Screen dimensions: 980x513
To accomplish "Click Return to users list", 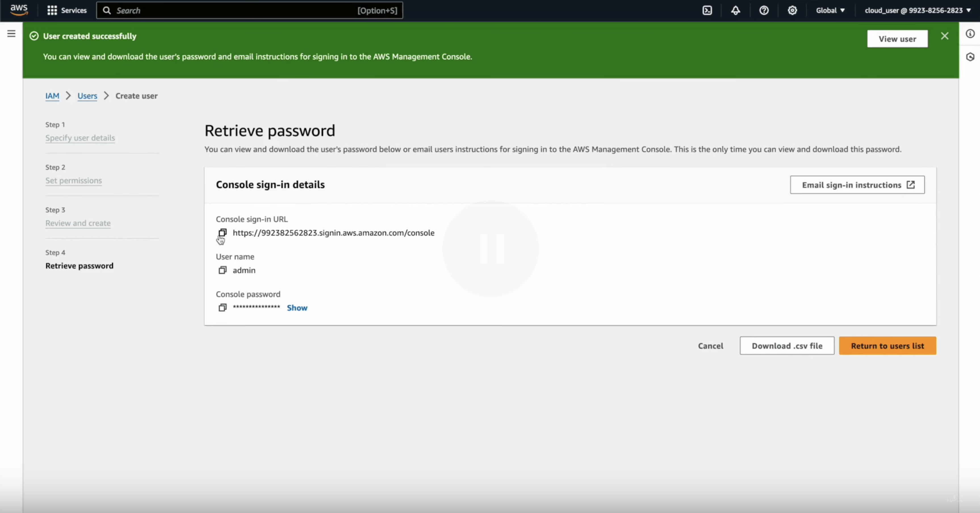I will pyautogui.click(x=887, y=346).
